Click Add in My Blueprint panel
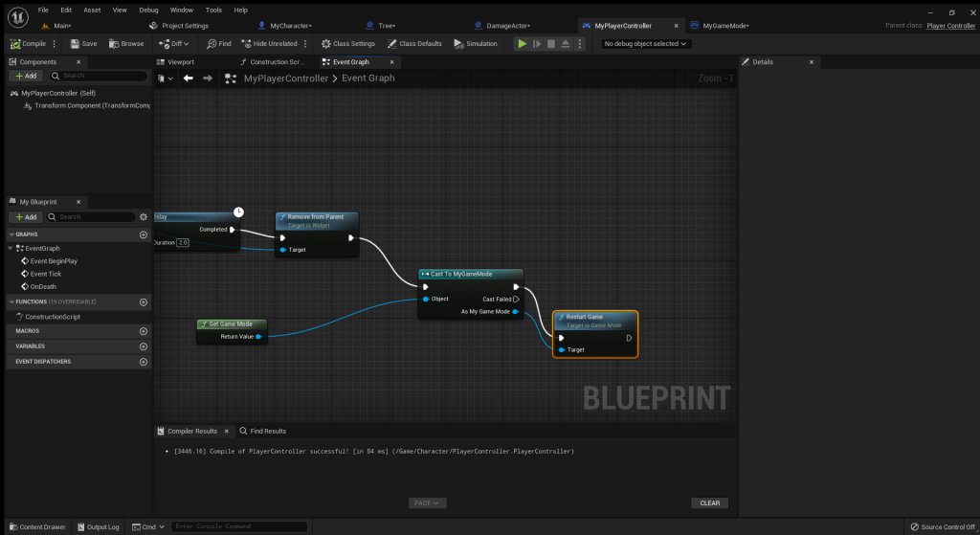Screen dimensions: 980x535 (26, 217)
